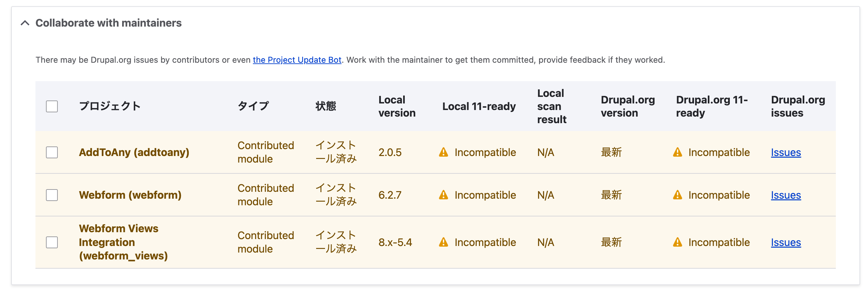This screenshot has height=289, width=868.
Task: Click local version 8.x-5.4 cell
Action: click(x=395, y=242)
